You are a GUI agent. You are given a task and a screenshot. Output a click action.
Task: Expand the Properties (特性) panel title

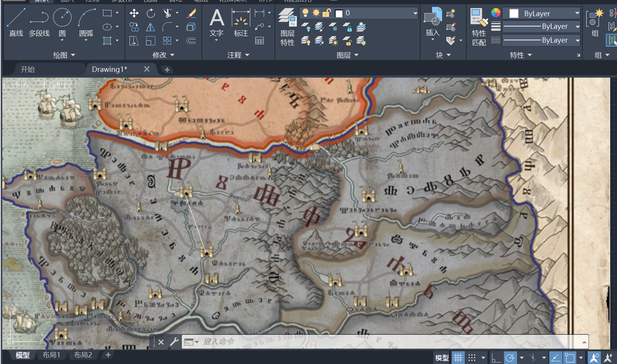(521, 55)
